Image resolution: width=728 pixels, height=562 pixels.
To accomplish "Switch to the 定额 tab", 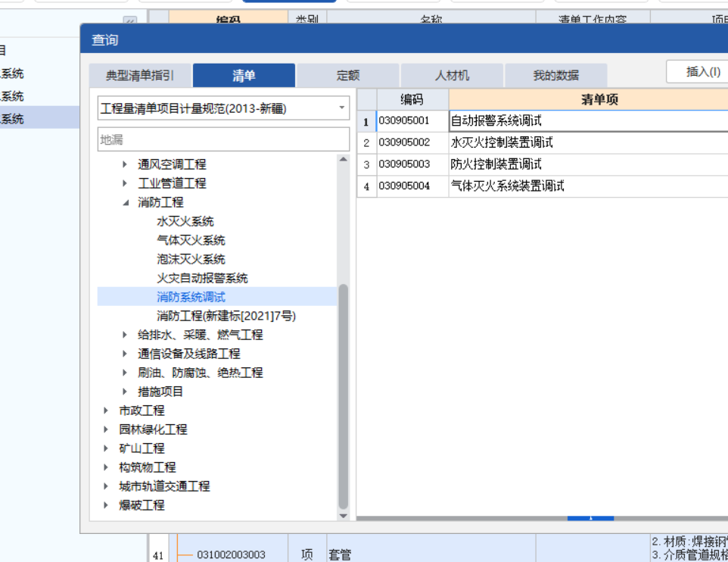I will [348, 75].
